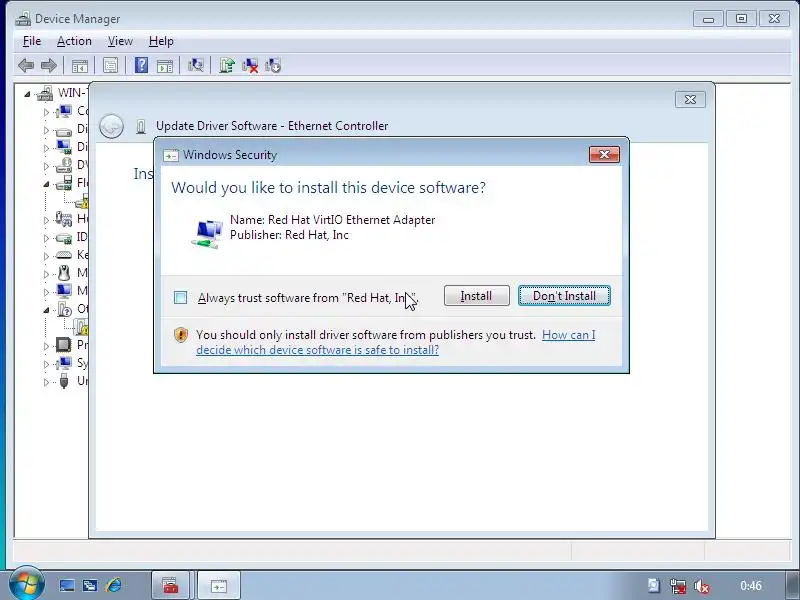Click the taskbar clock showing 0:46
This screenshot has height=600, width=800.
pyautogui.click(x=751, y=586)
